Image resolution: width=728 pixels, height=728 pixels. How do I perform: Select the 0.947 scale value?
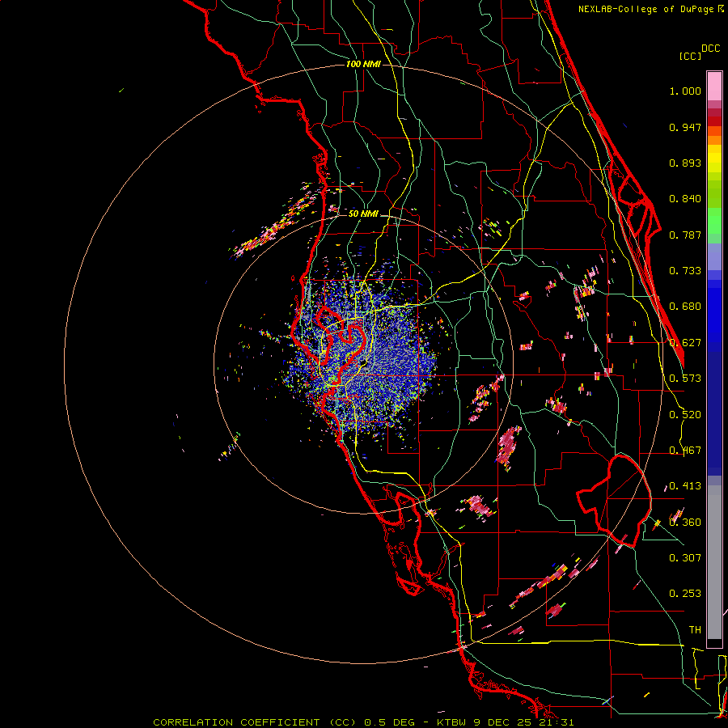pos(685,127)
